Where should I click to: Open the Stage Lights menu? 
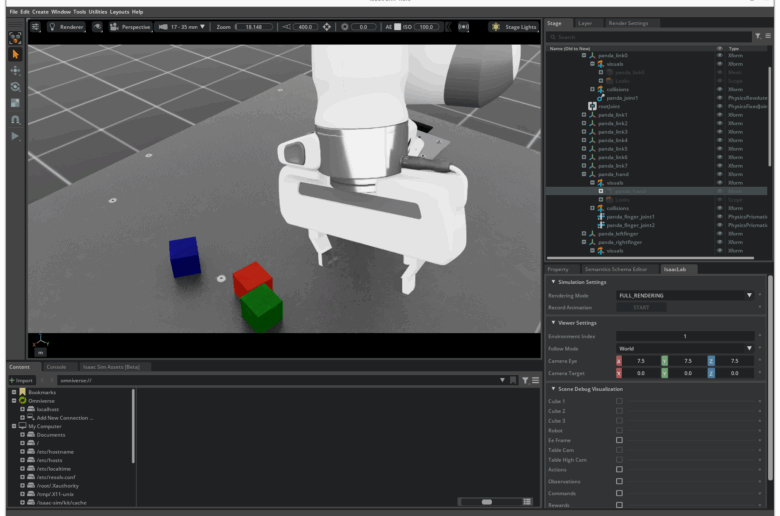(x=514, y=27)
